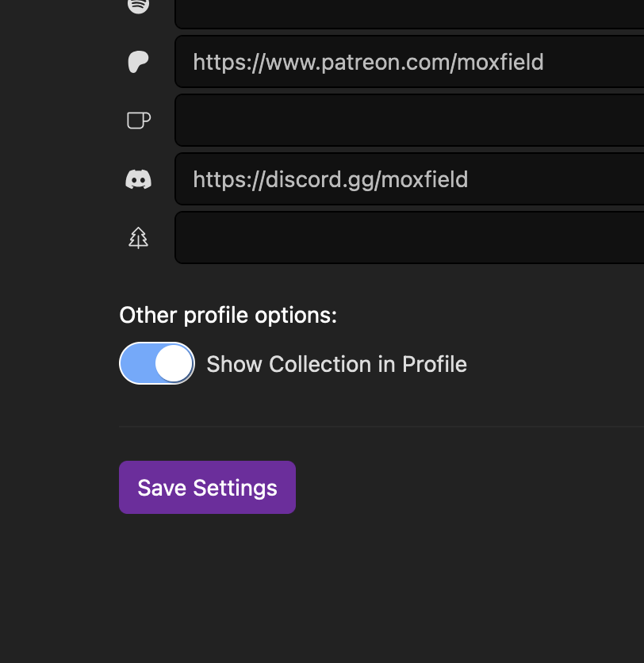Click the Ko-fi coffee cup icon

click(138, 121)
